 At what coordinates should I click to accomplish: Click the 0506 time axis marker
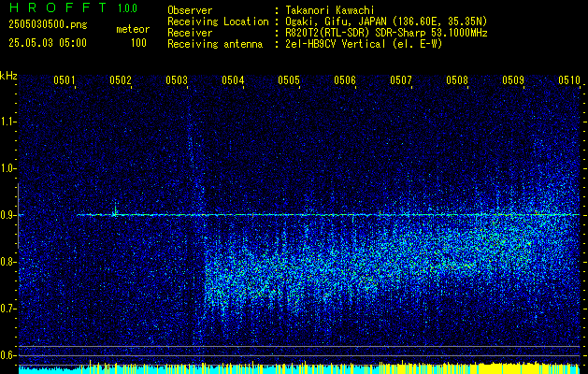coord(345,79)
